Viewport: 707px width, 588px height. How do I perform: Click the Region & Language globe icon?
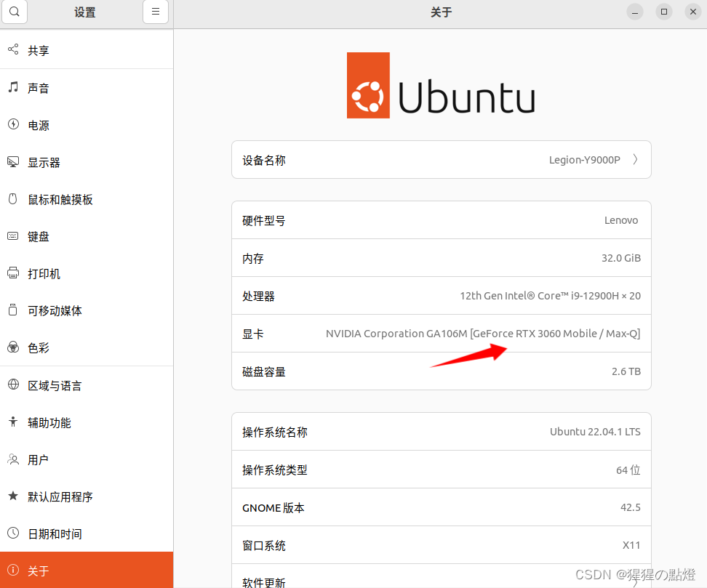click(13, 384)
